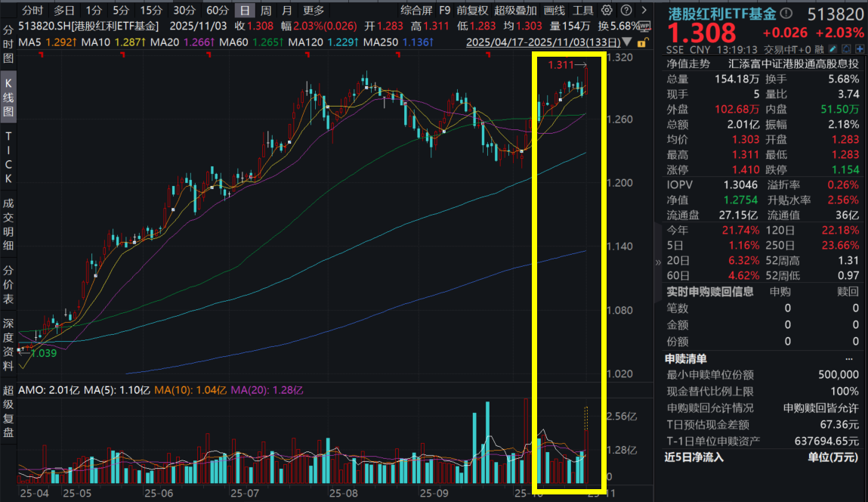Open the 更多 period dropdown
The height and width of the screenshot is (502, 868).
[x=315, y=11]
